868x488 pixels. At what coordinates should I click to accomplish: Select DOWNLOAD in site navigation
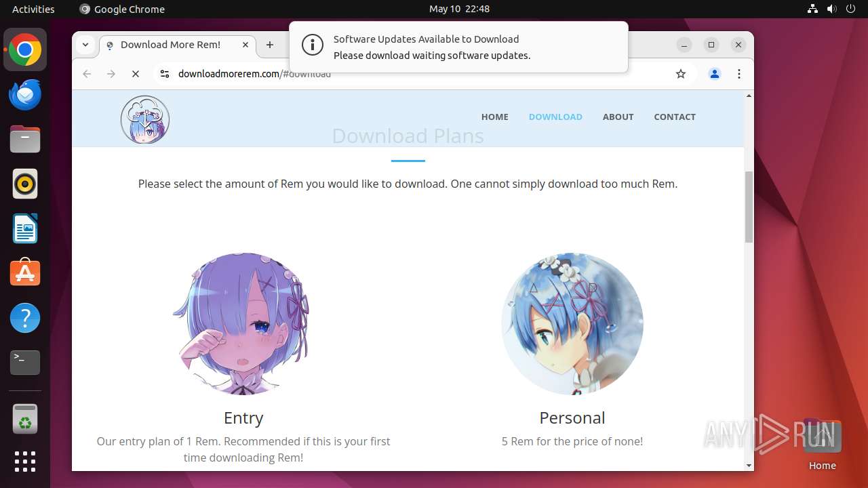point(555,117)
